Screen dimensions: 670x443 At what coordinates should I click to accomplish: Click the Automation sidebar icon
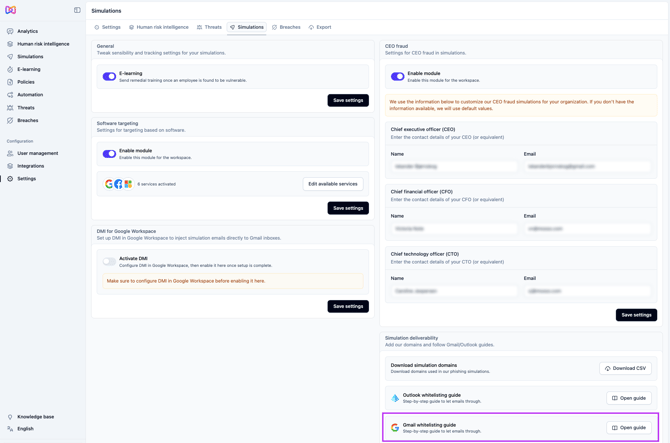click(x=10, y=95)
